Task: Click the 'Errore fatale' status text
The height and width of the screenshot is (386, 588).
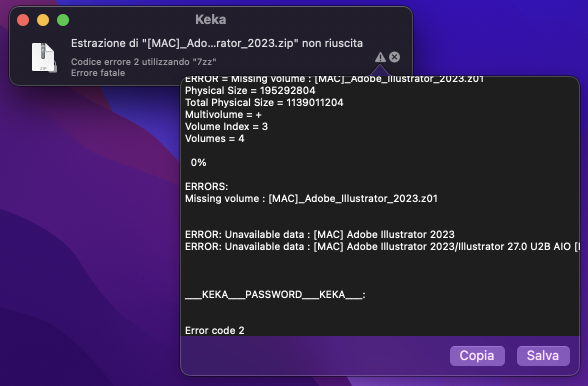Action: click(98, 73)
